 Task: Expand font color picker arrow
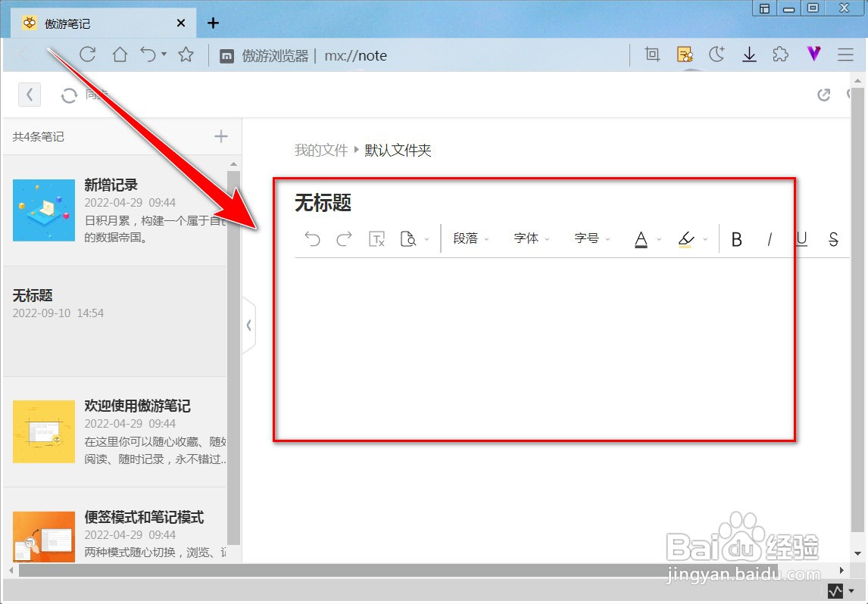pyautogui.click(x=659, y=239)
